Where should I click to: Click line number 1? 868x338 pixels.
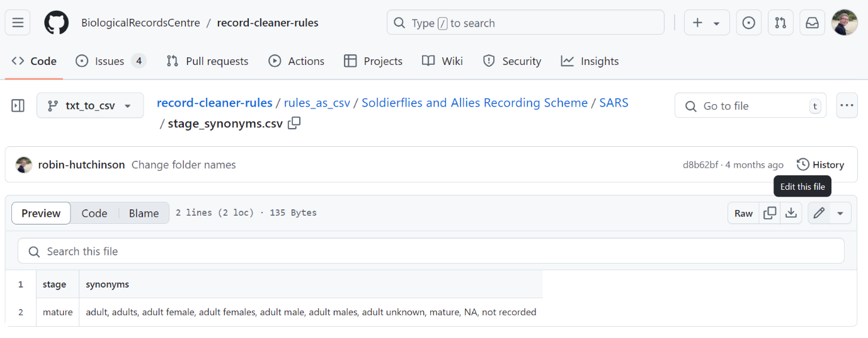(21, 284)
